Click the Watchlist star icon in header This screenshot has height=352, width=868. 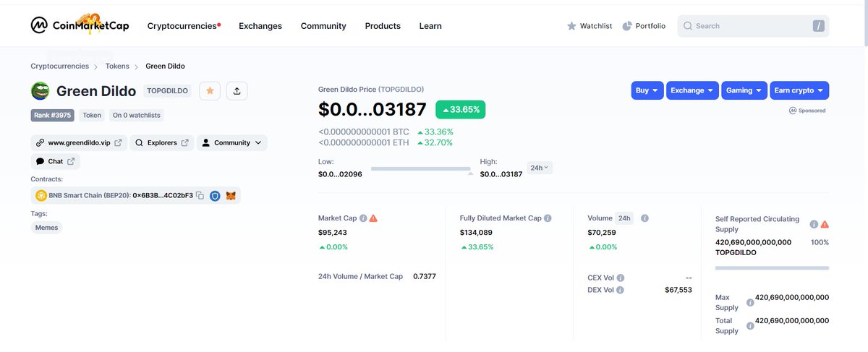[571, 26]
